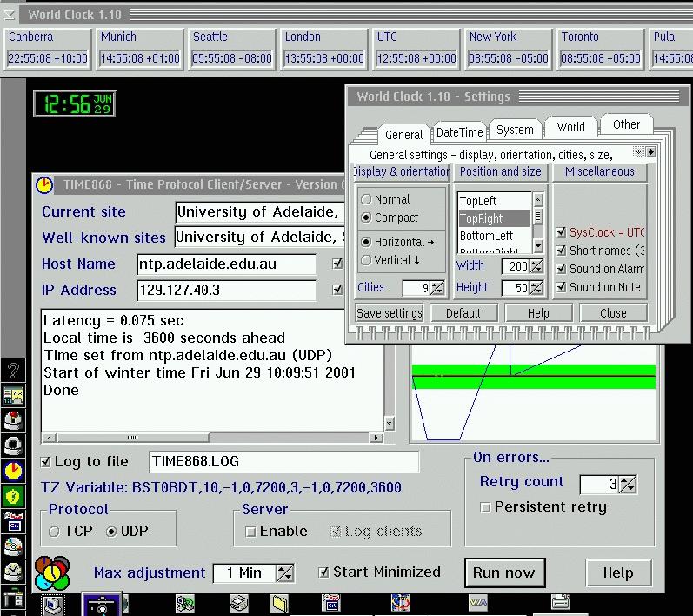
Task: Click the Default button in Settings
Action: 463,313
